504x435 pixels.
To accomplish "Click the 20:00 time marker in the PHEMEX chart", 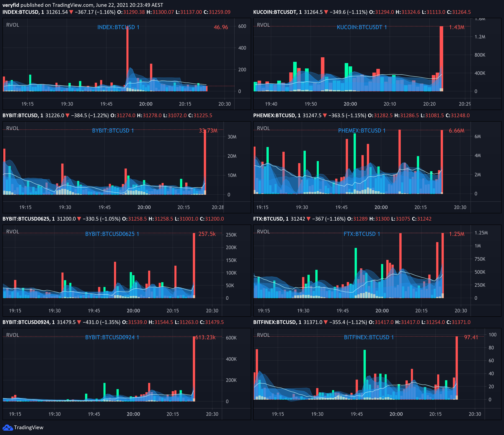I will point(381,207).
